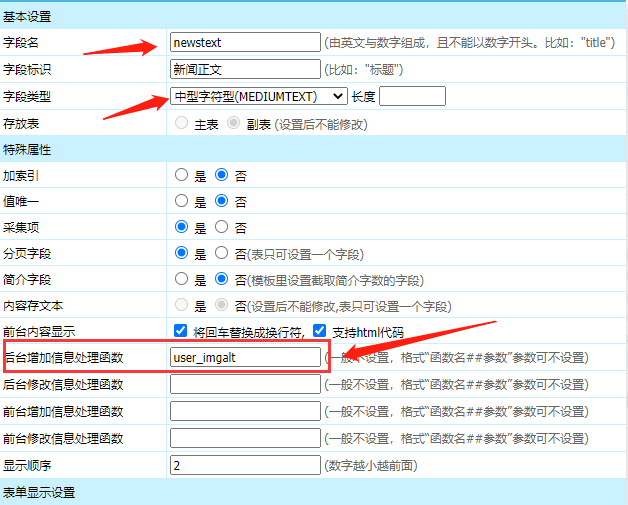This screenshot has width=628, height=505.
Task: Click the 前台修改信息处理函数 input box
Action: click(x=245, y=438)
